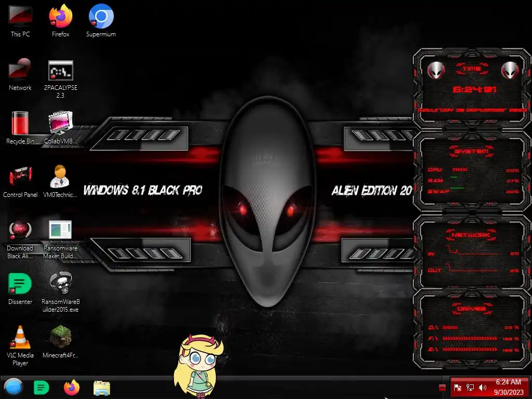Click the NETWORK gadget header
532x399 pixels.
[471, 234]
